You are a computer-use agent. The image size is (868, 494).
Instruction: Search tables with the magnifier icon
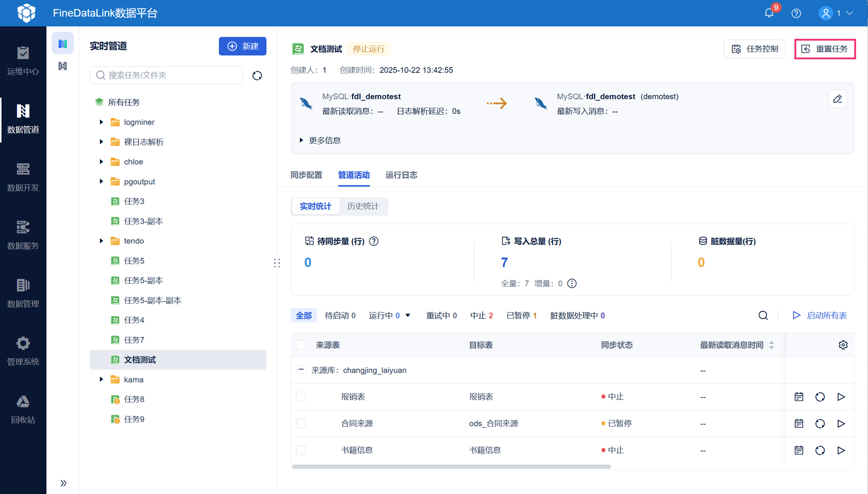click(x=763, y=315)
